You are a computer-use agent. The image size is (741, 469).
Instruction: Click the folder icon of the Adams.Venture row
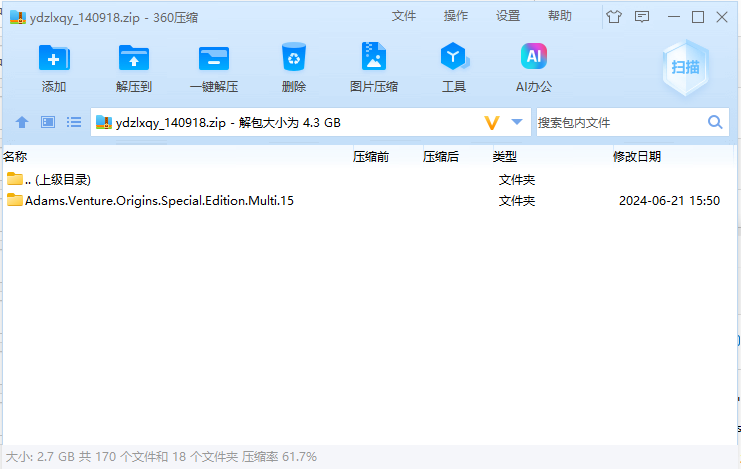click(x=15, y=200)
